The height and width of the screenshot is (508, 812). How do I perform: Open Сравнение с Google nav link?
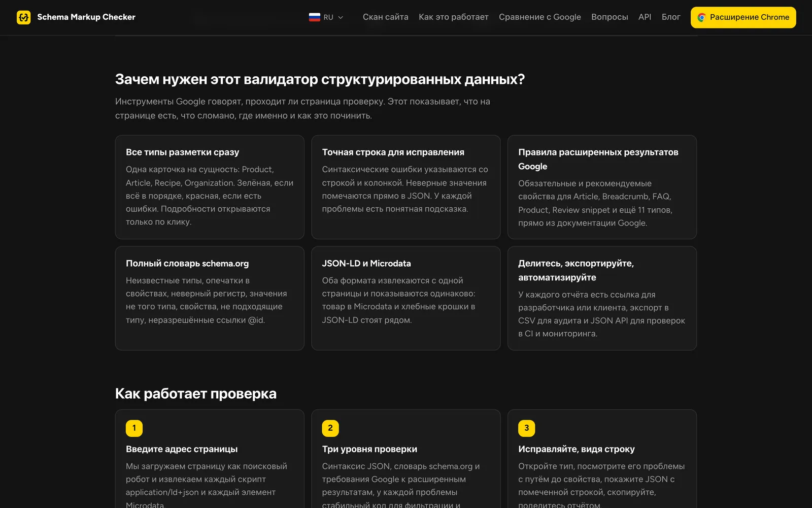tap(539, 17)
